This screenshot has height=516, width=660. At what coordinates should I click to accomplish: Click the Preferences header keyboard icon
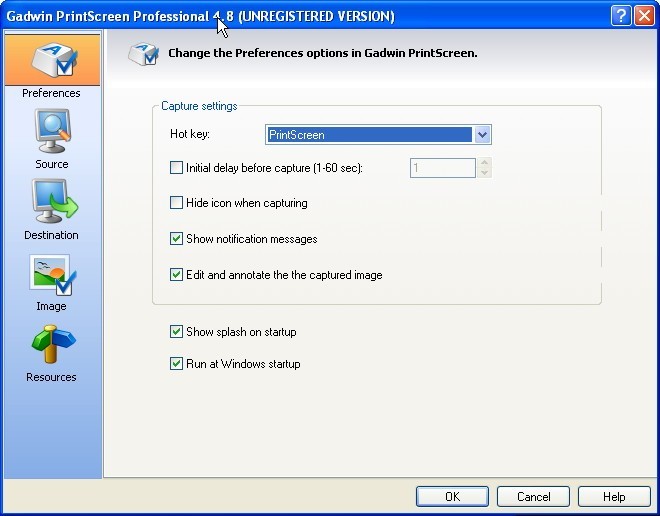point(144,53)
